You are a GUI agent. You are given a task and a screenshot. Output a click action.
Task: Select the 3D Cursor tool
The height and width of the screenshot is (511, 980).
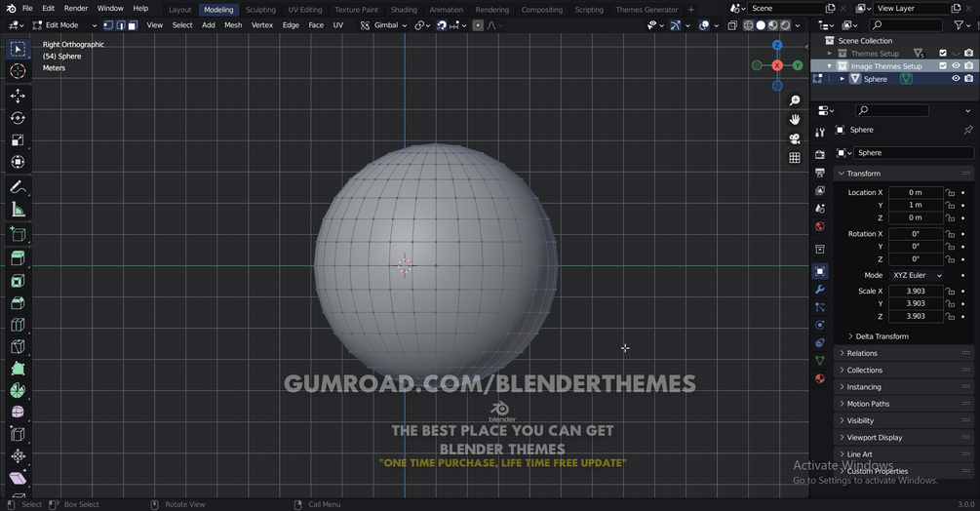pos(18,71)
